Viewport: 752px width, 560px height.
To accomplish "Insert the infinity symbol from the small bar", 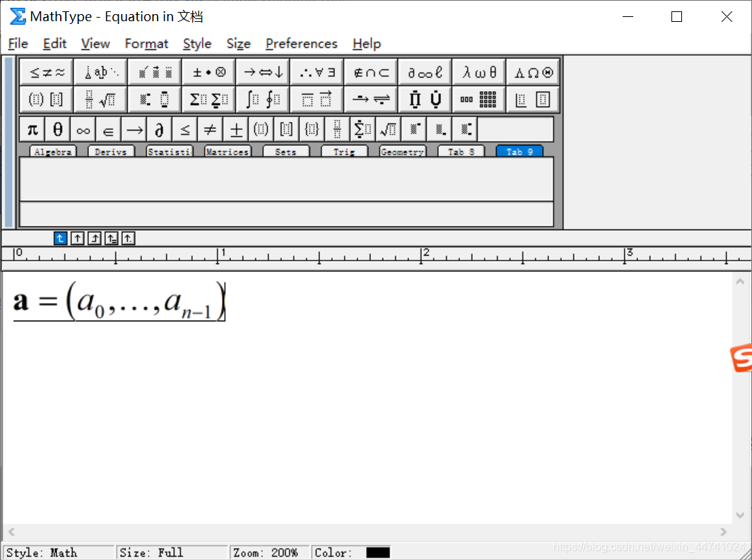I will click(83, 129).
